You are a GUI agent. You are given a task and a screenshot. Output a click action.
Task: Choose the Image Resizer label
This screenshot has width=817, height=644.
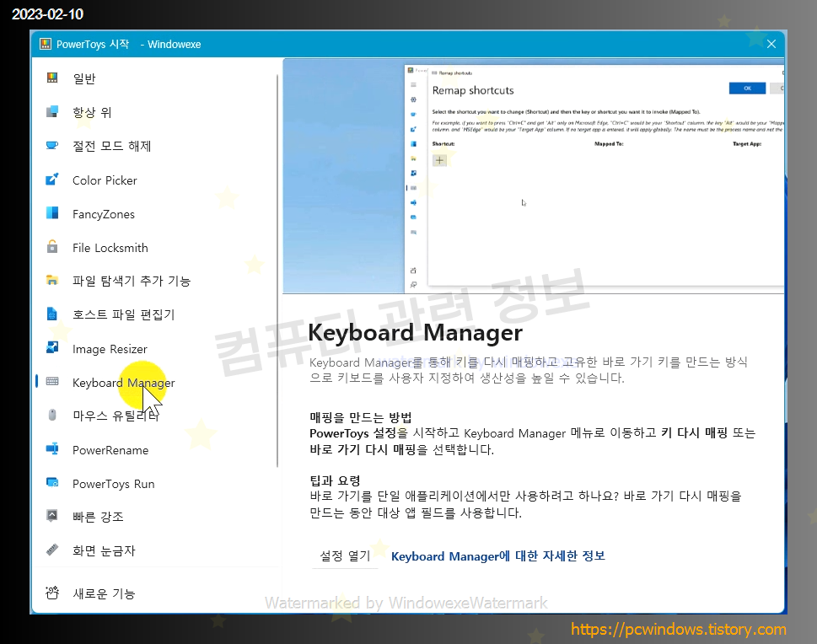pyautogui.click(x=110, y=349)
